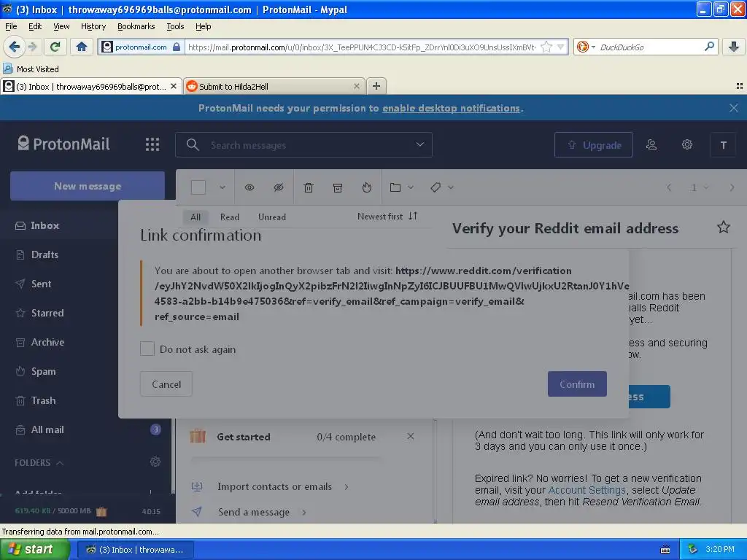Screen dimensions: 747x560
Task: Click the browser Forward arrow button
Action: 32,47
